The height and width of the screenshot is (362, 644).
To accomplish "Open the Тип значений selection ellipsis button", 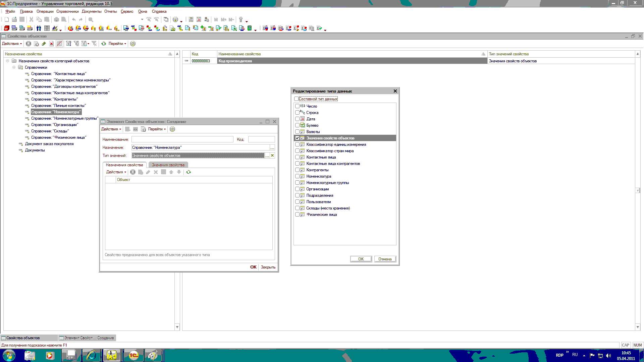I will (x=267, y=156).
